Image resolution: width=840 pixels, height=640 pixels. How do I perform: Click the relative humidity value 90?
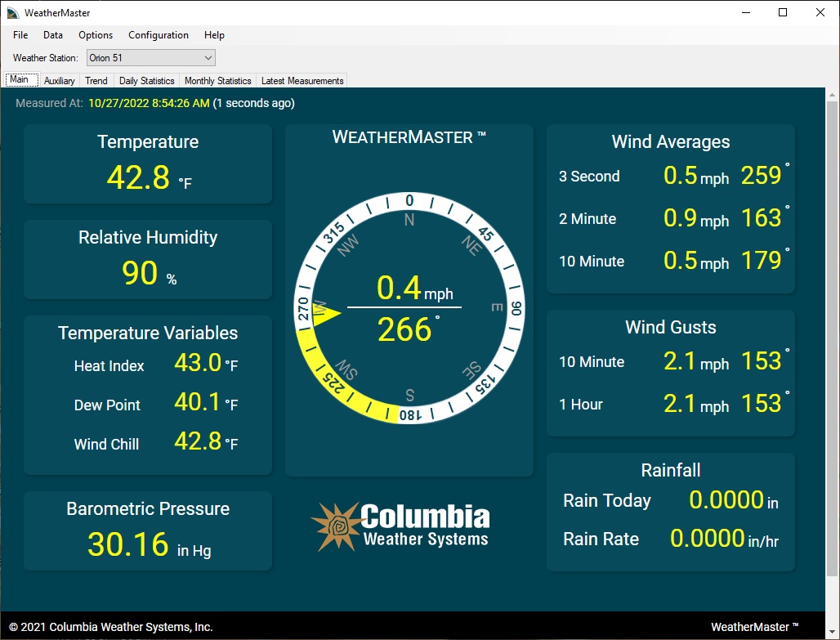tap(140, 273)
